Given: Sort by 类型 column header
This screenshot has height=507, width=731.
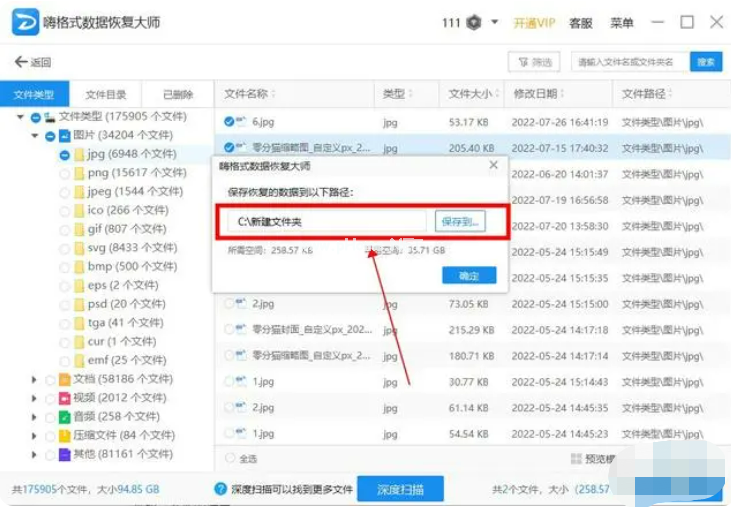Looking at the screenshot, I should [x=398, y=94].
